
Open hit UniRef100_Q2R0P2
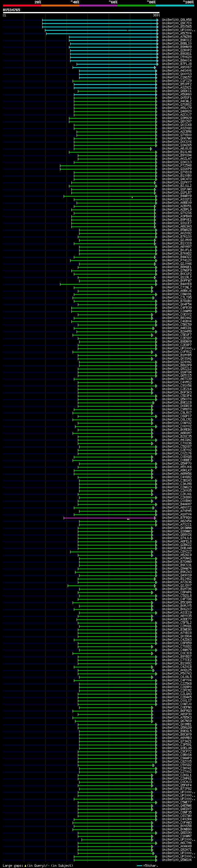pyautogui.click(x=177, y=50)
